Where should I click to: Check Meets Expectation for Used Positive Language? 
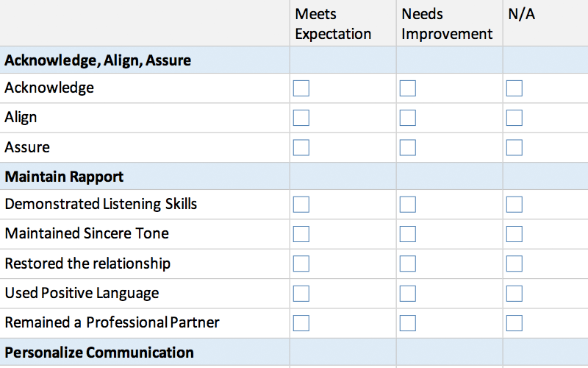301,294
